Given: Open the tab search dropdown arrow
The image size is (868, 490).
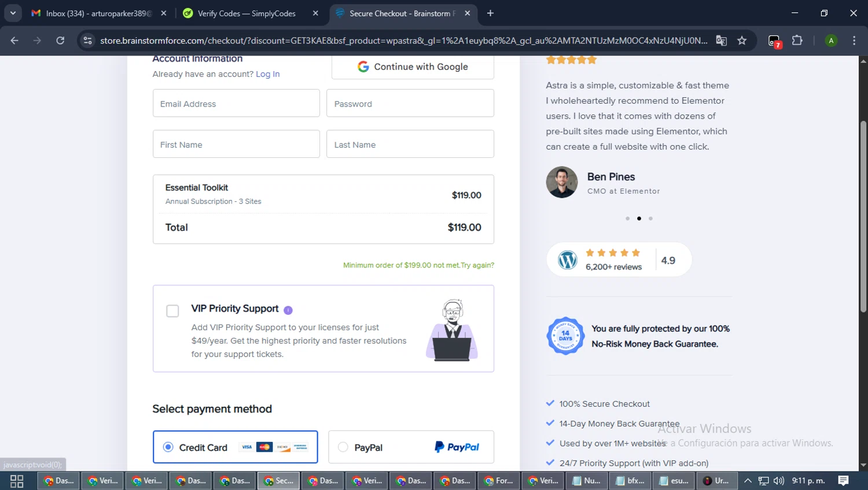Looking at the screenshot, I should [13, 13].
